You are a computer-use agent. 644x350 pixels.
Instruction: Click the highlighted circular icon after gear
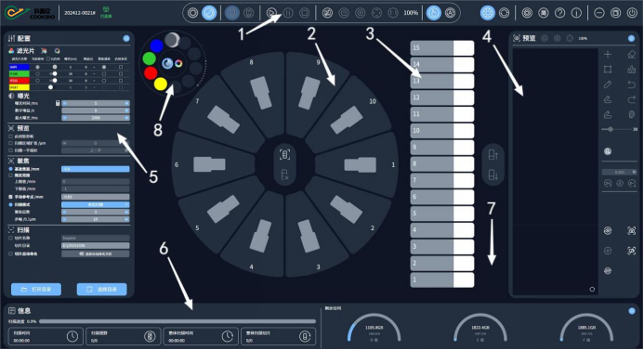[209, 13]
